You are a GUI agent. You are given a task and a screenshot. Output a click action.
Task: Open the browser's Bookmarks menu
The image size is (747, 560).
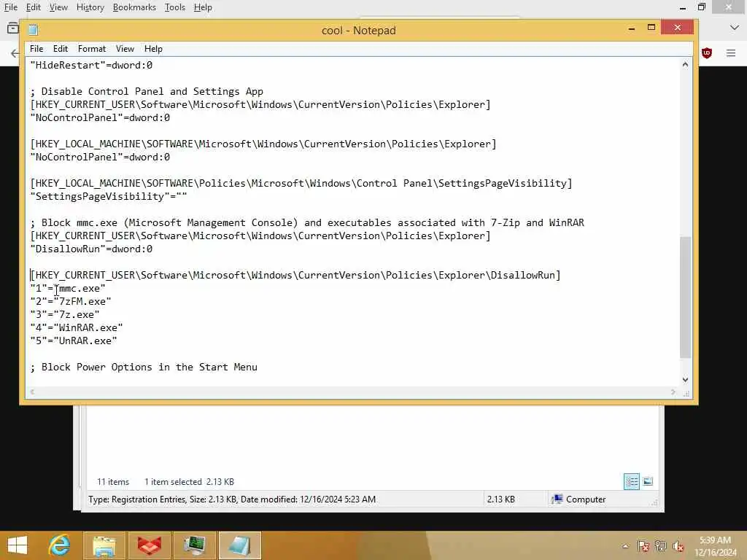[x=134, y=7]
